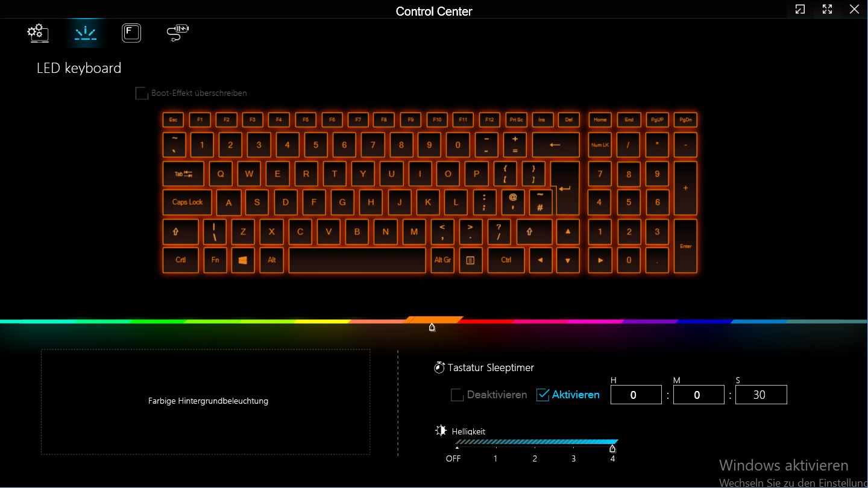Viewport: 868px width, 488px height.
Task: Uncheck the Aktivieren sleep timer checkbox
Action: pyautogui.click(x=543, y=395)
